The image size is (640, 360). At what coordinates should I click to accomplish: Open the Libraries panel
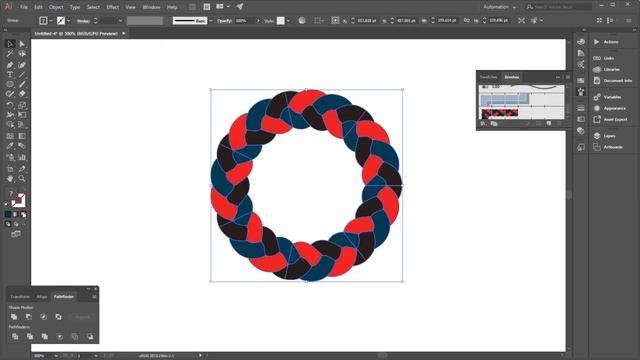click(x=611, y=69)
